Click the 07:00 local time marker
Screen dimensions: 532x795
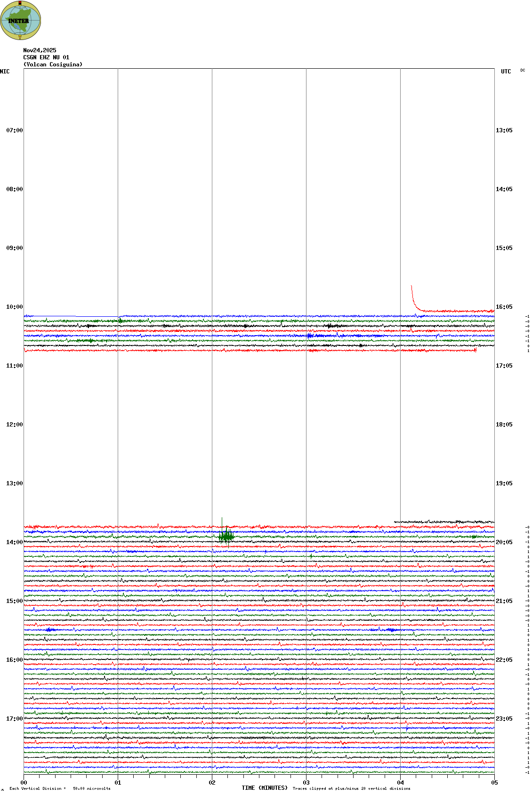pos(14,130)
